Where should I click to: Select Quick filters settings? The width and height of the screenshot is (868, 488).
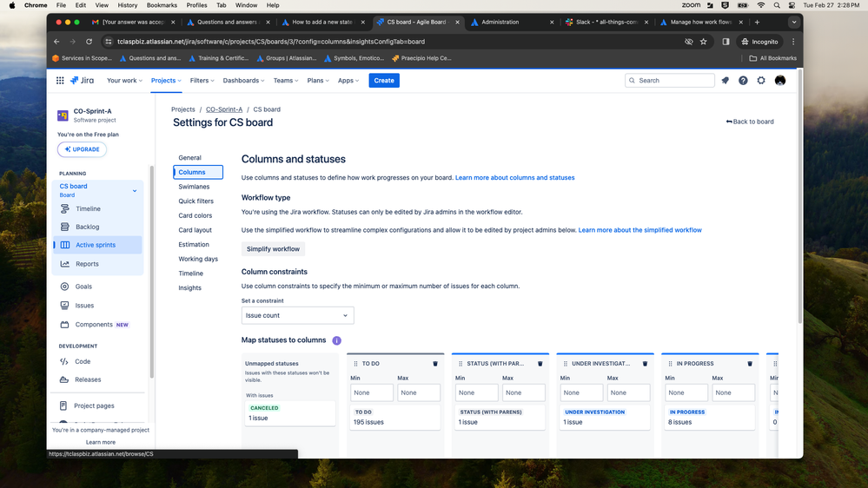tap(196, 201)
